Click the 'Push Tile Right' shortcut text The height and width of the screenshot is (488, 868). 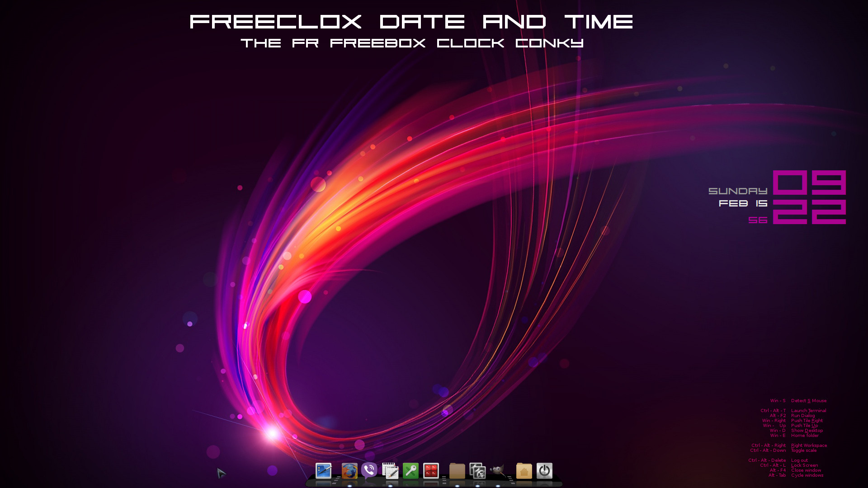pyautogui.click(x=807, y=421)
